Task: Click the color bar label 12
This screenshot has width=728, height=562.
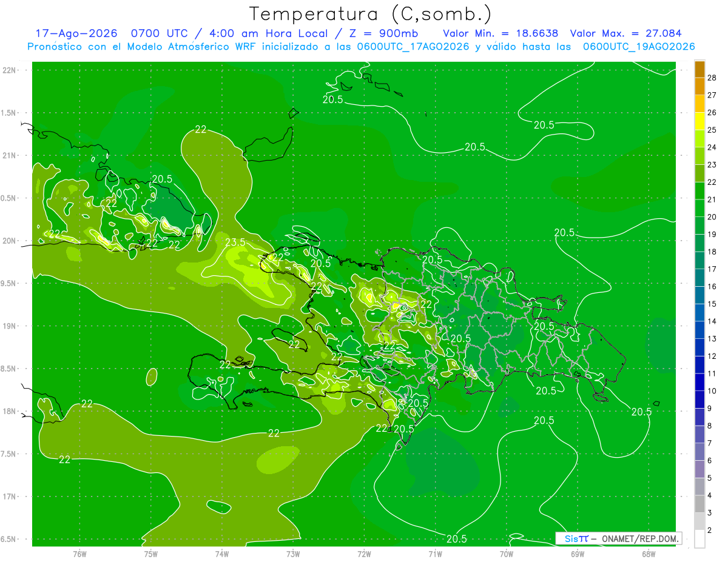Action: 712,356
